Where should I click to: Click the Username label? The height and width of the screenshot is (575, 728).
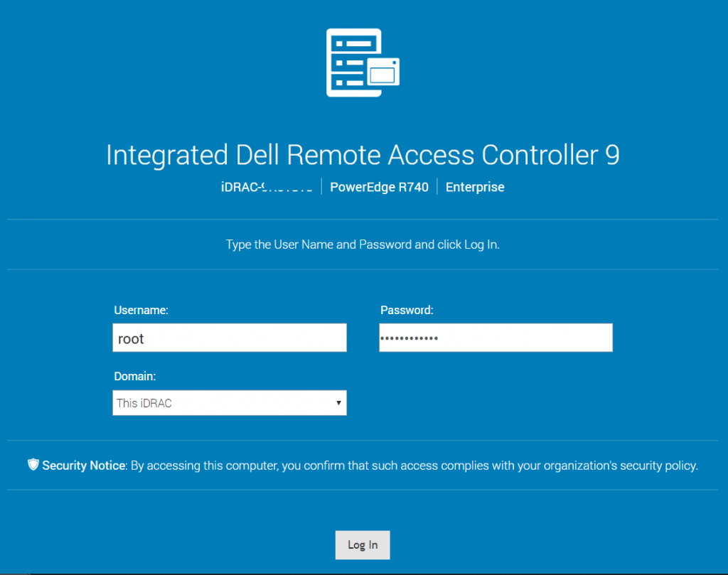(141, 310)
